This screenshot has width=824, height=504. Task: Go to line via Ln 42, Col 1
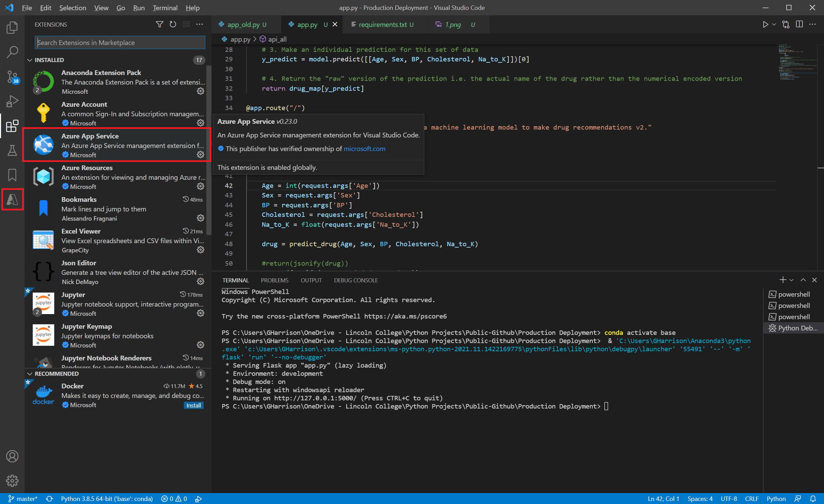(663, 499)
